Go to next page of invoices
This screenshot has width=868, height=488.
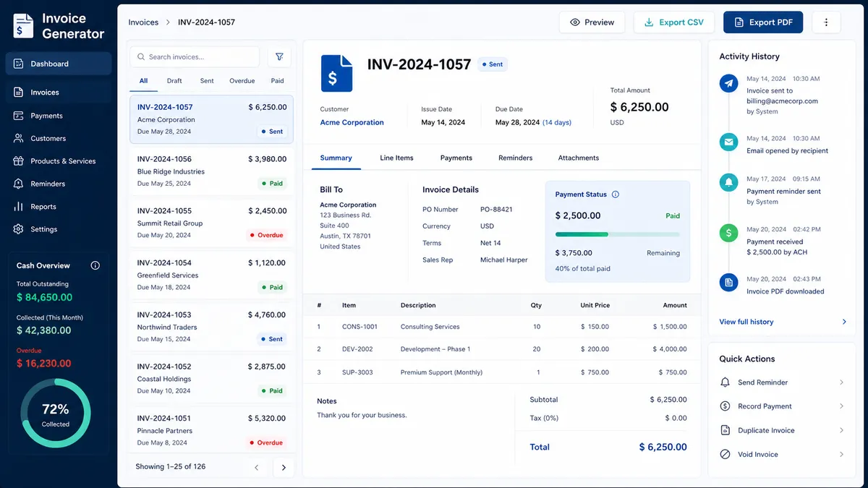[x=284, y=467]
